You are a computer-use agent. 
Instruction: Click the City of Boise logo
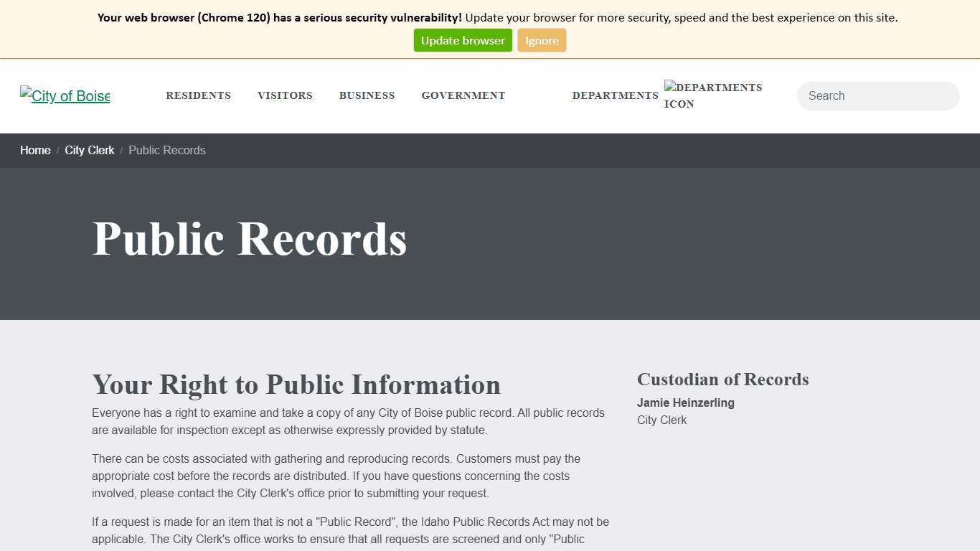coord(65,95)
